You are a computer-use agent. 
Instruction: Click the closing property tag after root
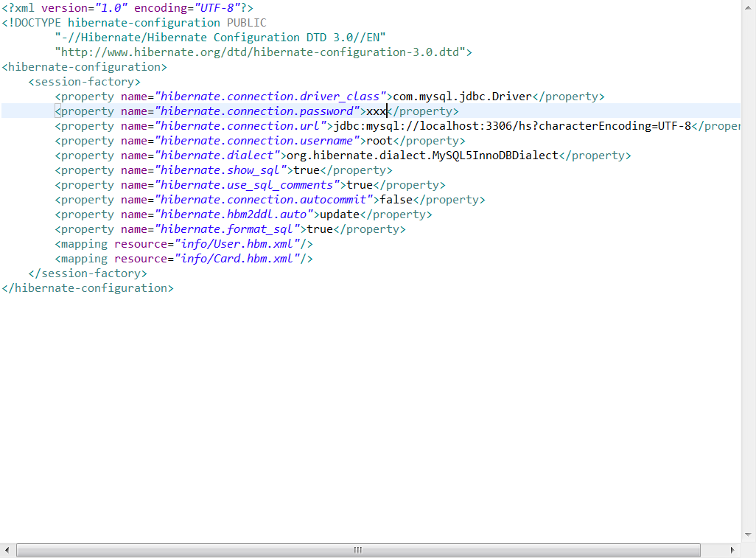coord(429,141)
